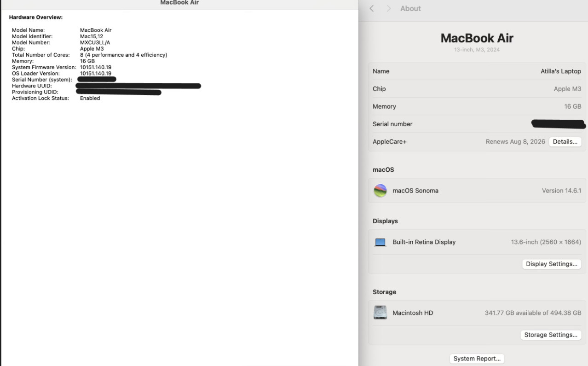This screenshot has width=588, height=366.
Task: Click the System Firmware Version label
Action: (x=45, y=67)
